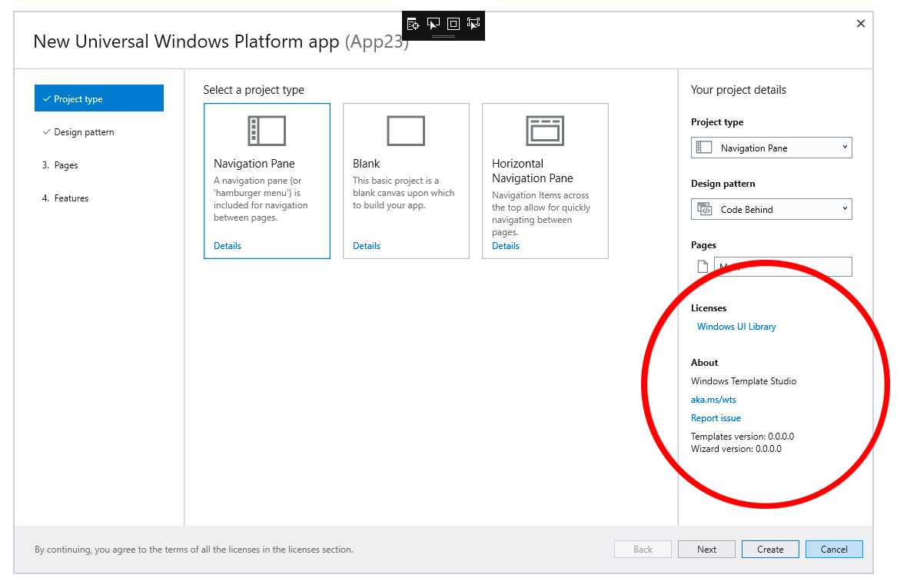Toggle Display Layout Adorners in debug toolbar

click(x=453, y=24)
